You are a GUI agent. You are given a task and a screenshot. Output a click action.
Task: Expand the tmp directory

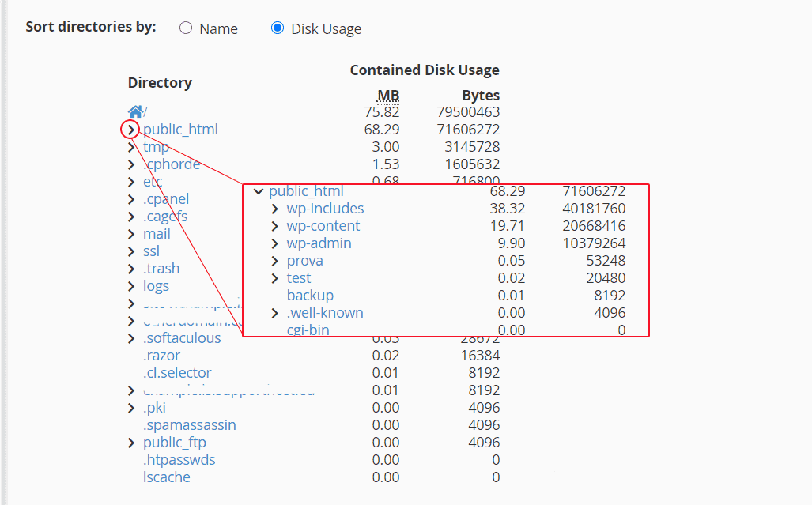[132, 145]
